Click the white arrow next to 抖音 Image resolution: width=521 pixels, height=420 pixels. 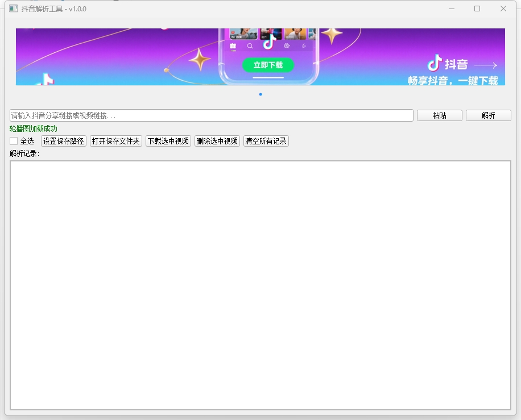[485, 65]
